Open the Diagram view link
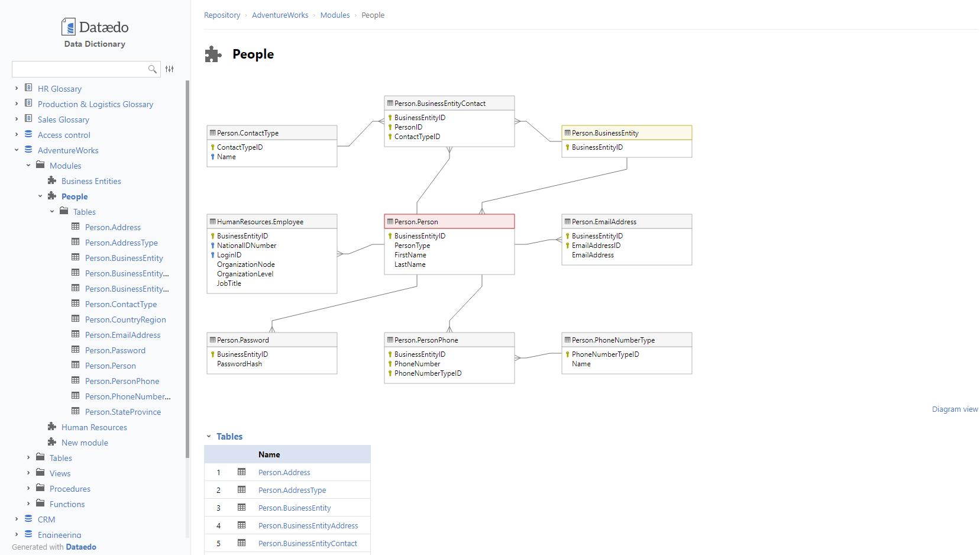Image resolution: width=980 pixels, height=555 pixels. (955, 409)
